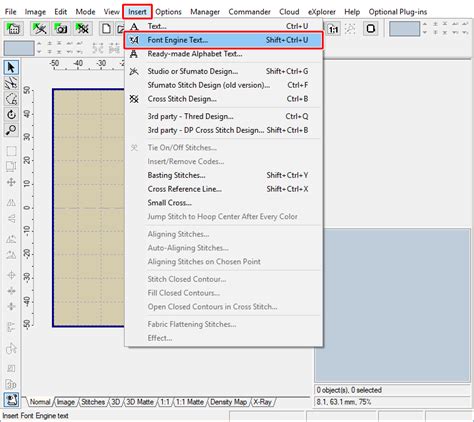Choose Sfumato Stitch Design (old version)...
Viewport: 474px width, 422px height.
click(223, 85)
